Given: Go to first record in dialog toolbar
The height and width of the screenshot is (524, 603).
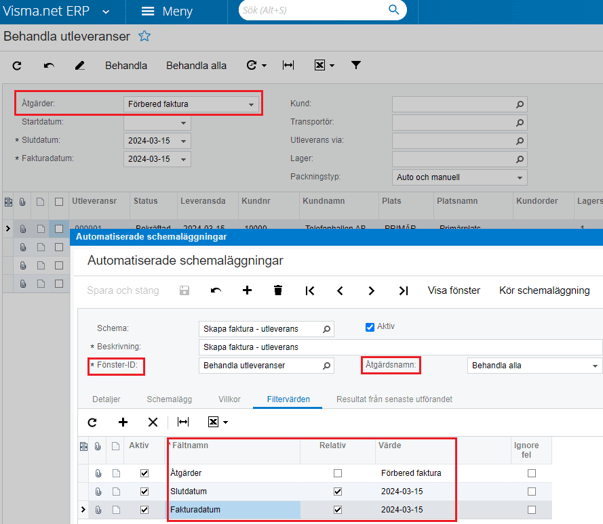Looking at the screenshot, I should [310, 291].
